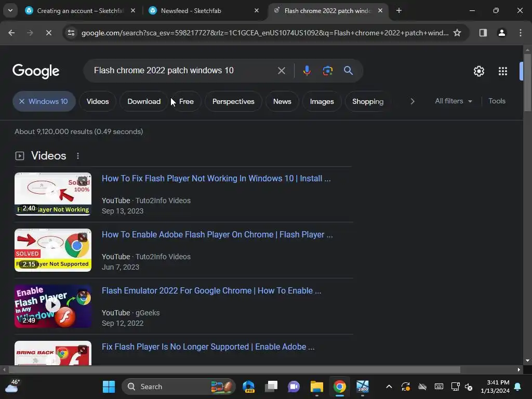The width and height of the screenshot is (532, 399).
Task: Go to Google homepage via logo
Action: coord(36,71)
